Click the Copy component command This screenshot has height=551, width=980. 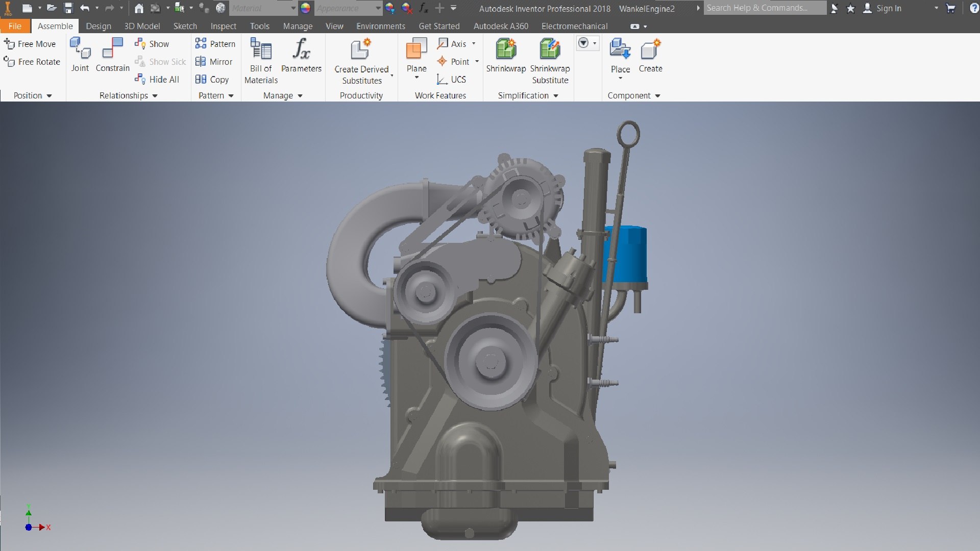(x=212, y=80)
